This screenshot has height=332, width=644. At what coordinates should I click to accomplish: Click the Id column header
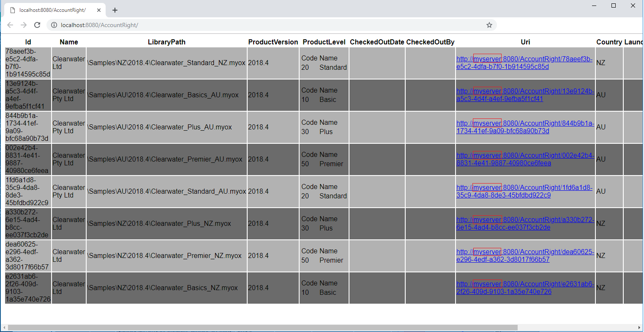click(x=28, y=42)
